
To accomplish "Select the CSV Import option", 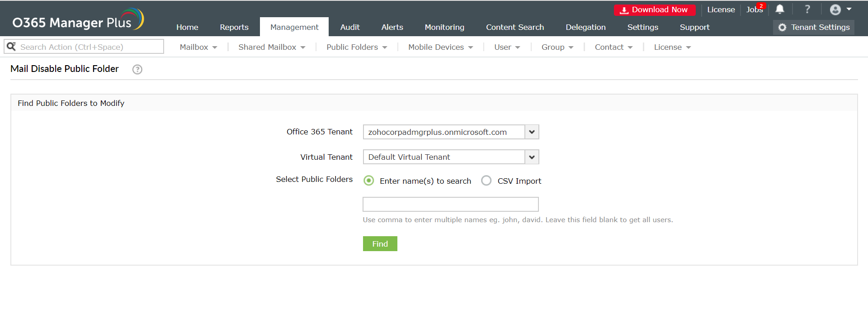I will pos(486,181).
